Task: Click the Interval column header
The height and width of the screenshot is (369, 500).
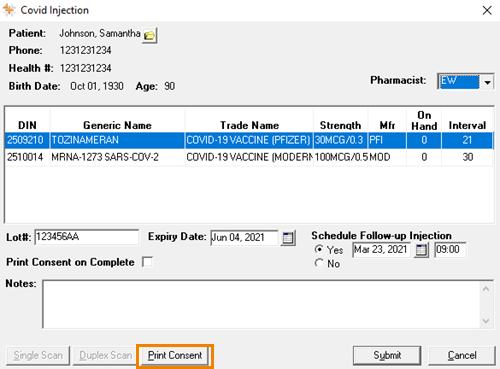Action: [x=467, y=120]
